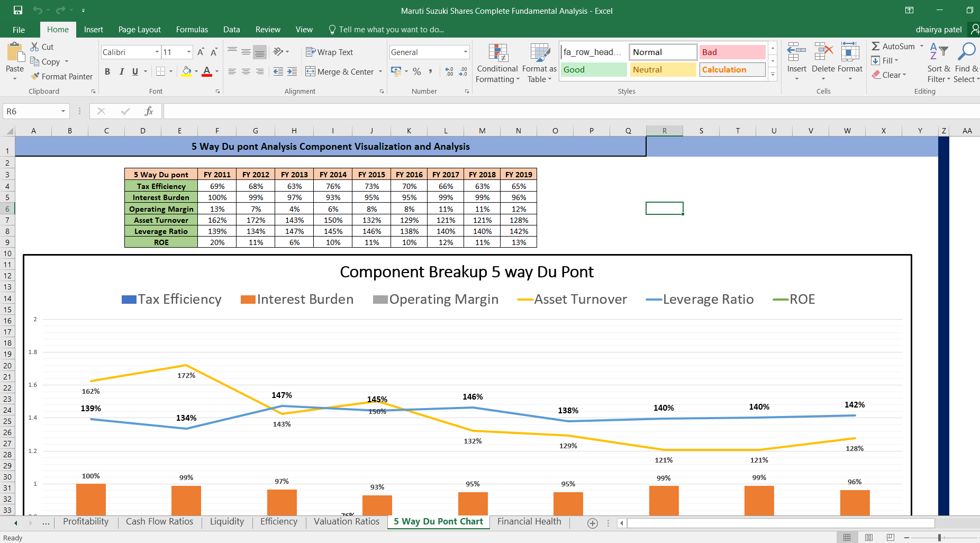
Task: Increase font size with the larger A icon
Action: tap(201, 52)
